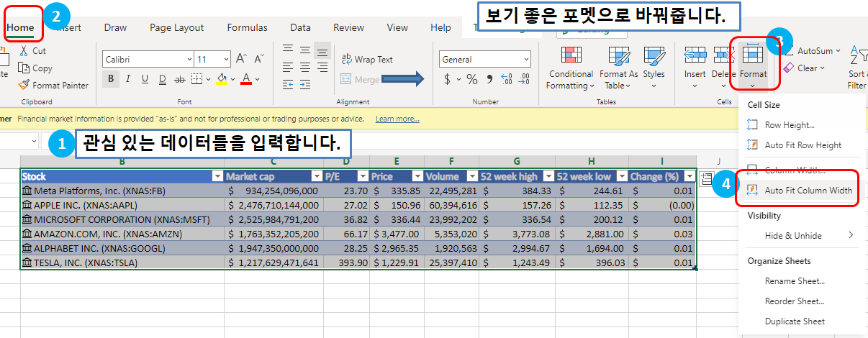Open the General number format dropdown
The width and height of the screenshot is (868, 338).
(x=526, y=60)
